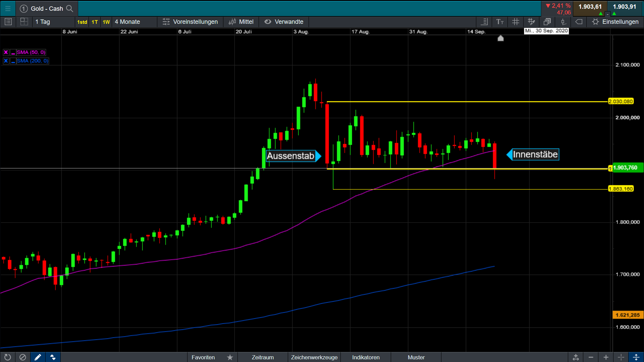The height and width of the screenshot is (362, 644).
Task: Select the pencil drawing tool
Action: (38, 357)
